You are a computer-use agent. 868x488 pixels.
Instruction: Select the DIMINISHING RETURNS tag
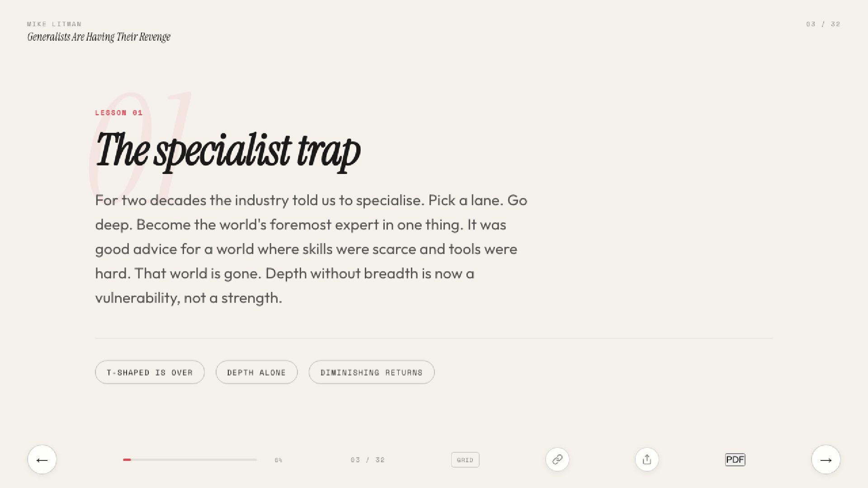point(371,372)
